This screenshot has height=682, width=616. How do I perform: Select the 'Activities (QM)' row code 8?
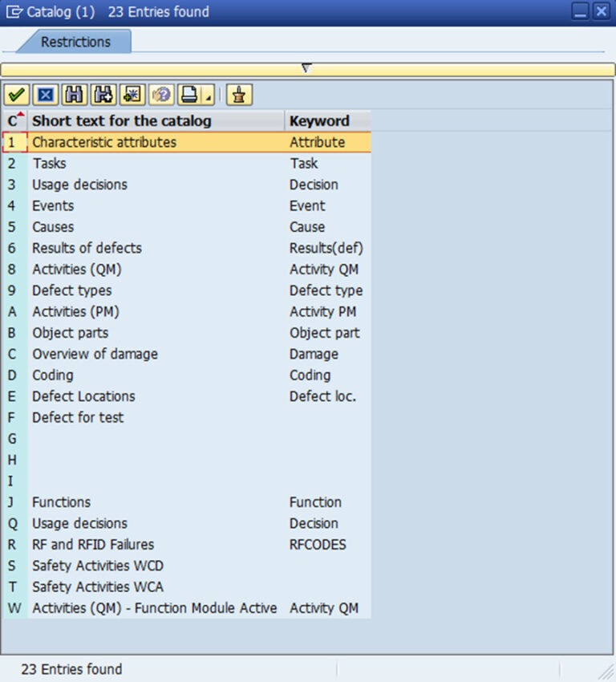187,270
